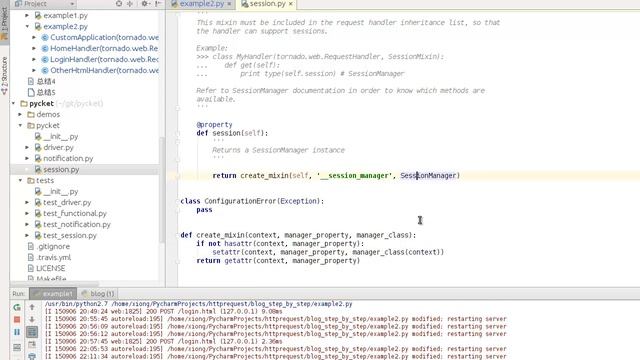Click the Python file icon beside driver.py

click(38, 147)
